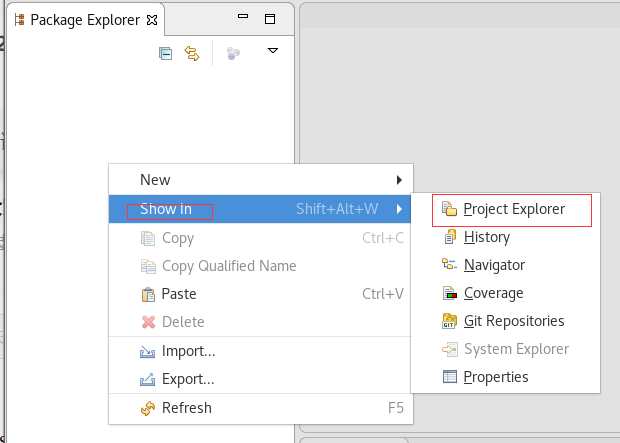620x443 pixels.
Task: Choose Refresh from context menu
Action: click(261, 408)
